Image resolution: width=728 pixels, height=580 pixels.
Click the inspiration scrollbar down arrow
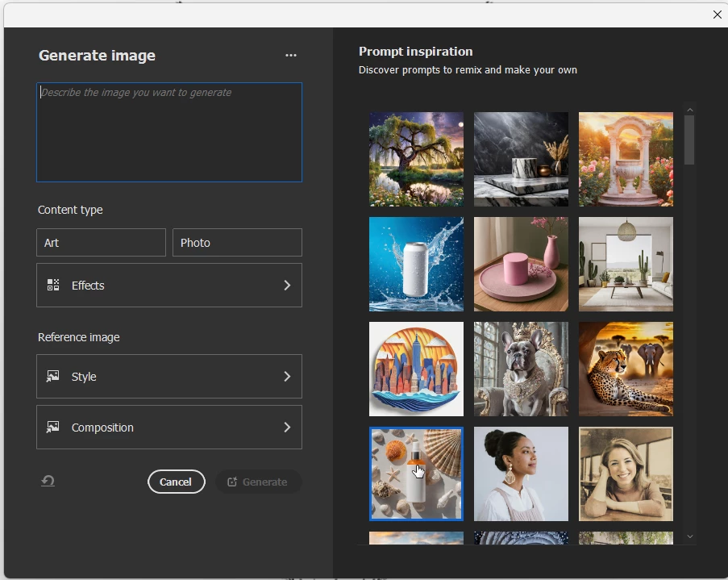coord(690,536)
